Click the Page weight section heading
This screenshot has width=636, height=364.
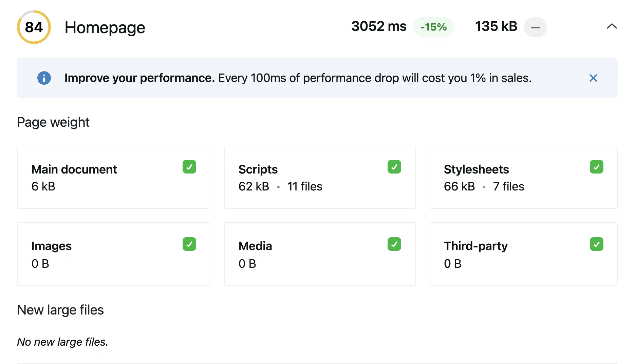click(x=53, y=122)
